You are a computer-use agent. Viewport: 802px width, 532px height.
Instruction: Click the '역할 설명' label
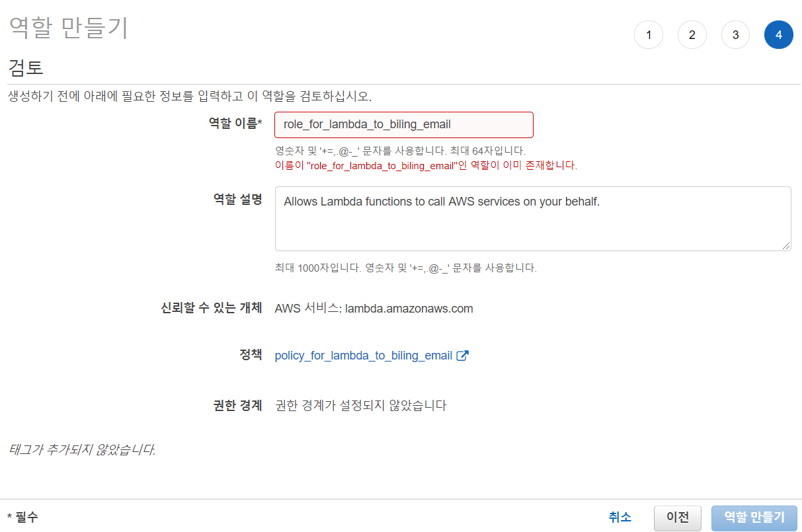[x=237, y=199]
